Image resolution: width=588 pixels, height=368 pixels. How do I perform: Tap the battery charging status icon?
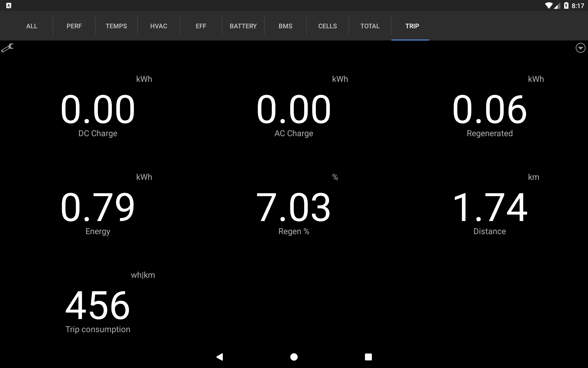click(566, 5)
